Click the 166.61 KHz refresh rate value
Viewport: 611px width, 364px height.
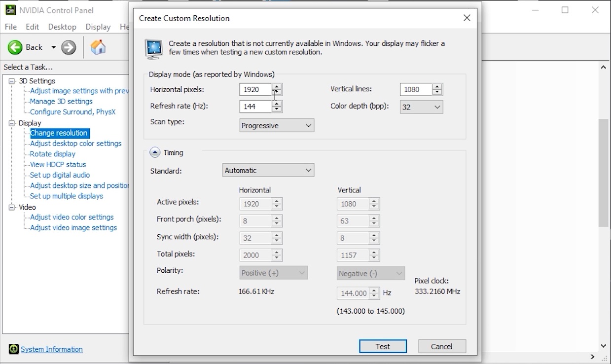(256, 291)
